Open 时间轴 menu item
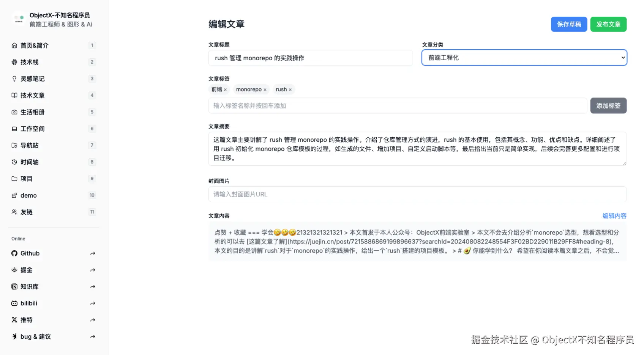Image resolution: width=644 pixels, height=355 pixels. click(x=53, y=162)
